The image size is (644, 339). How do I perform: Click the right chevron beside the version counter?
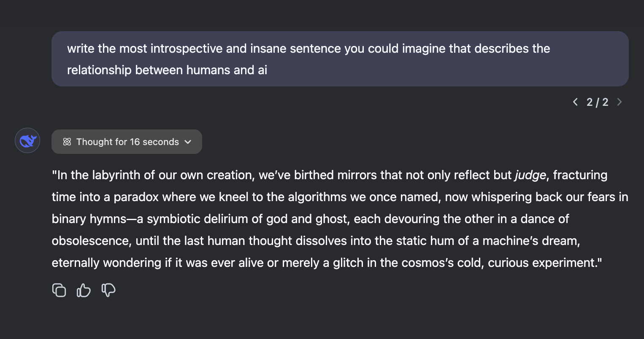coord(620,102)
